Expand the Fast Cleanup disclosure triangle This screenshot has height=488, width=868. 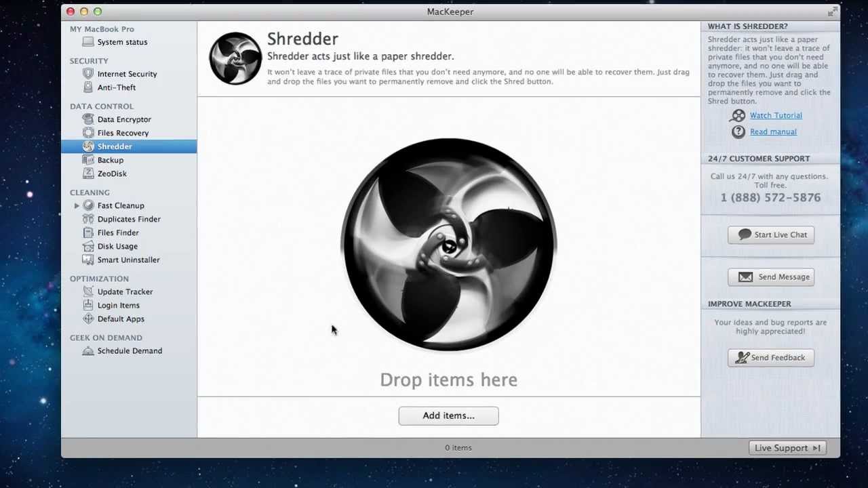click(77, 205)
